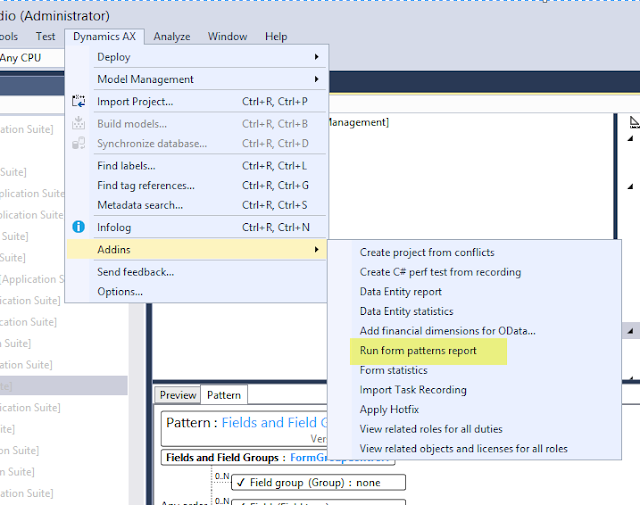The width and height of the screenshot is (640, 505).
Task: Open Options menu entry
Action: click(x=197, y=291)
